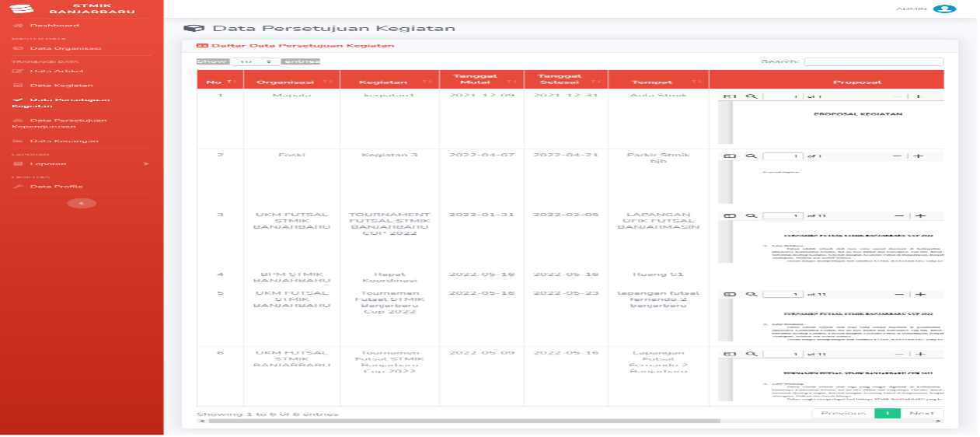
Task: Zoom in on row 5 proposal PDF
Action: (x=919, y=295)
